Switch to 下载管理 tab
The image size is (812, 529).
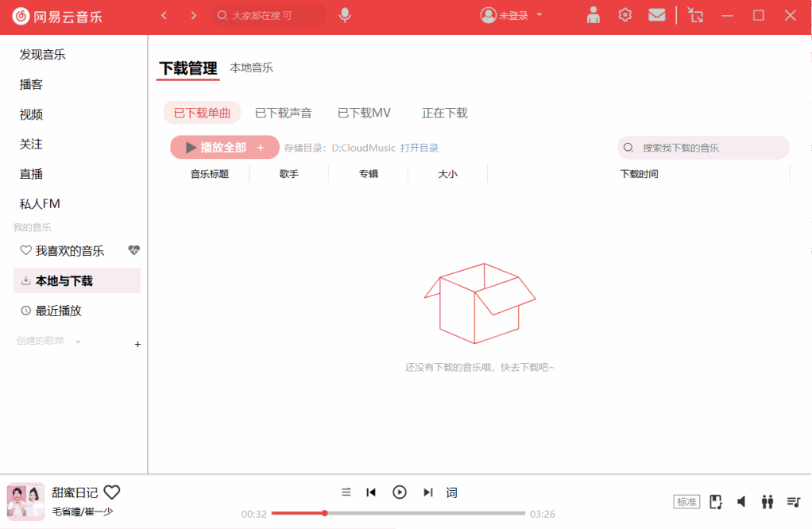point(188,68)
